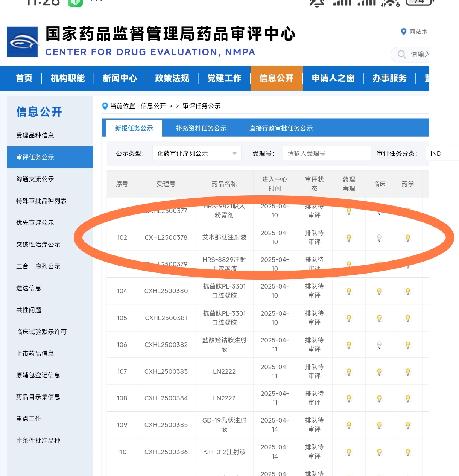
Task: Click the 信息公开 breadcrumb link
Action: pos(153,106)
